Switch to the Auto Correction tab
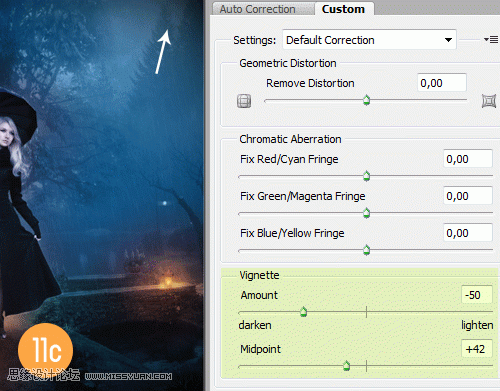This screenshot has width=500, height=391. click(258, 9)
